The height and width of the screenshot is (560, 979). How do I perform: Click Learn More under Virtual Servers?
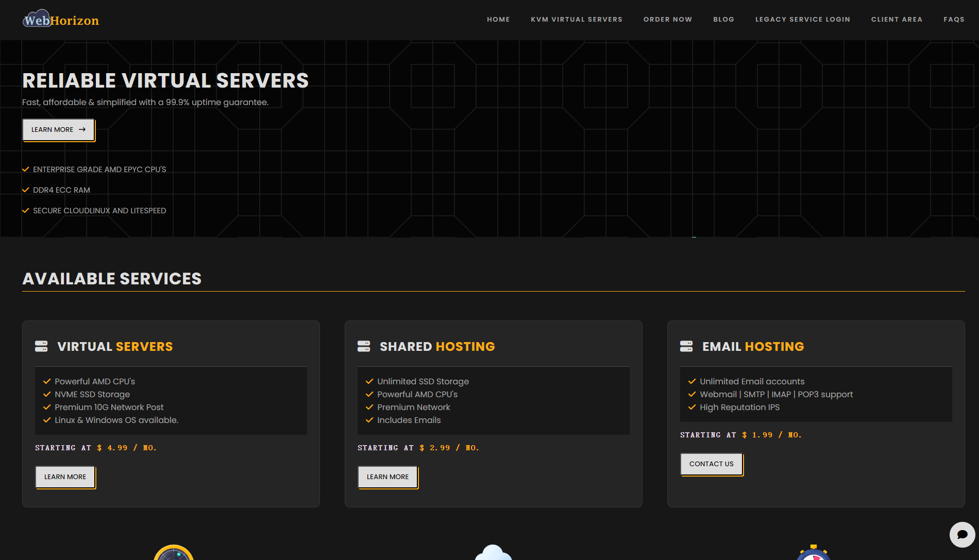pyautogui.click(x=65, y=477)
